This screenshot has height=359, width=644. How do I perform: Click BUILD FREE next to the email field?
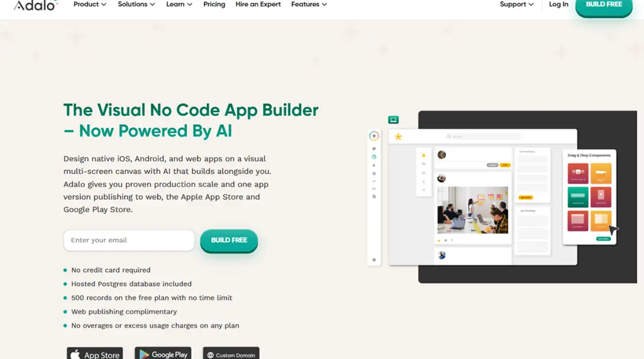229,240
